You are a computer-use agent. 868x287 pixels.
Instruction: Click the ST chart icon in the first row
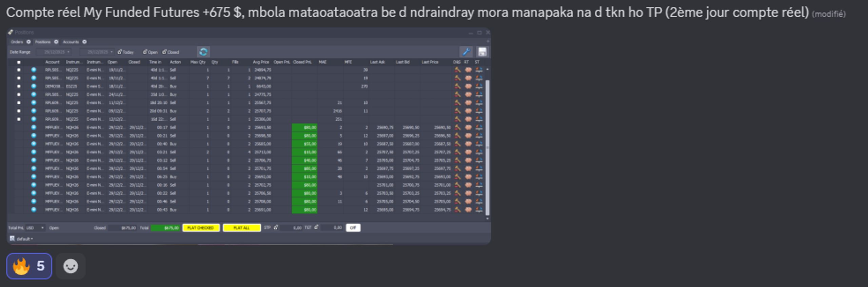click(x=479, y=70)
